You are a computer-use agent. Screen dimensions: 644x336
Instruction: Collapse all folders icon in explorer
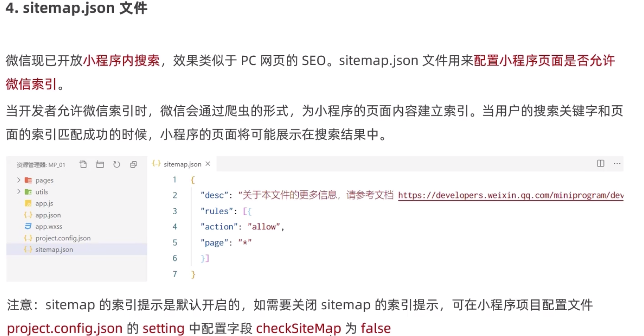pos(133,165)
